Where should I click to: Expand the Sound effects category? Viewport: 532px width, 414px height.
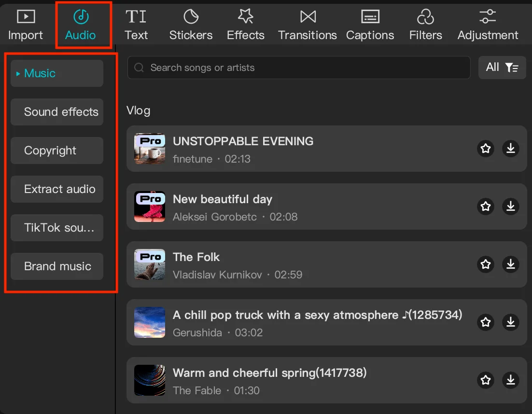(x=57, y=112)
